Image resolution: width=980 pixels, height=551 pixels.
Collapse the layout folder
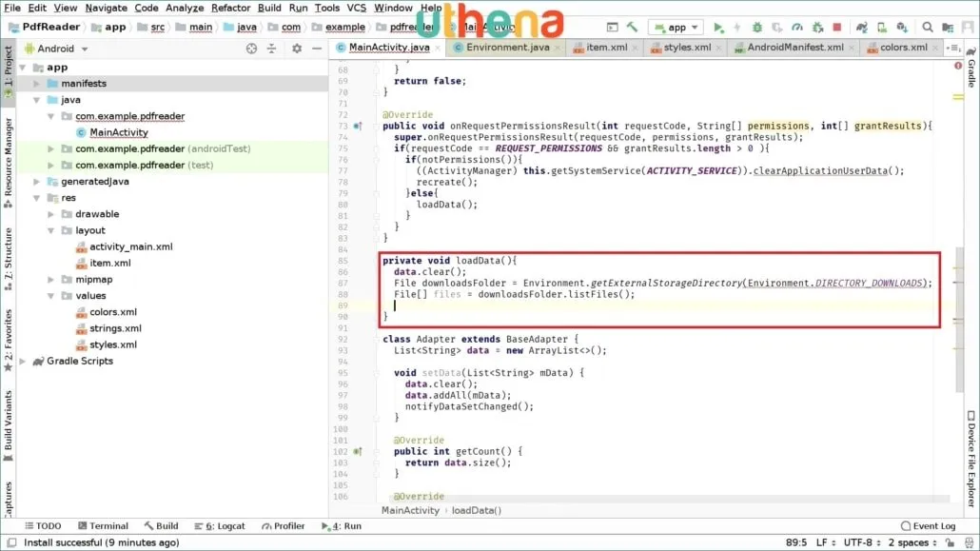(x=50, y=231)
